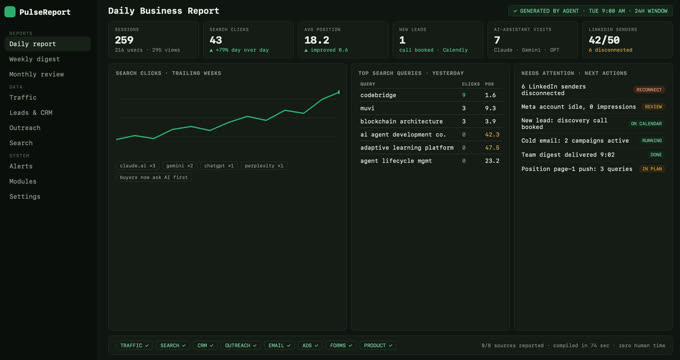The height and width of the screenshot is (360, 680).
Task: Click the green PulseReport logo icon
Action: point(10,12)
